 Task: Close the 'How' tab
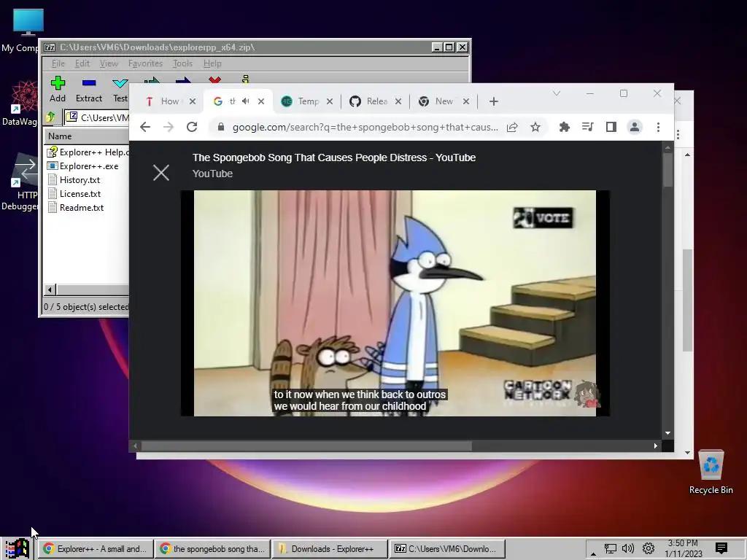[193, 101]
